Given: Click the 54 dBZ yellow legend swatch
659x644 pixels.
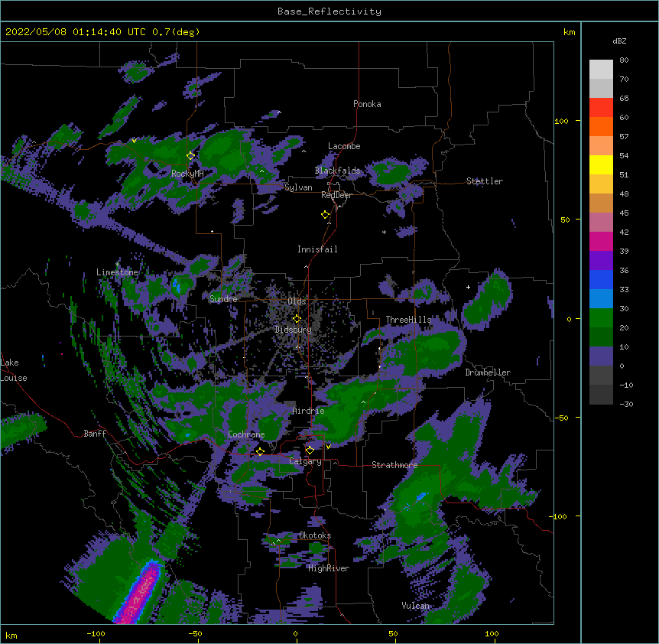Looking at the screenshot, I should [x=601, y=164].
